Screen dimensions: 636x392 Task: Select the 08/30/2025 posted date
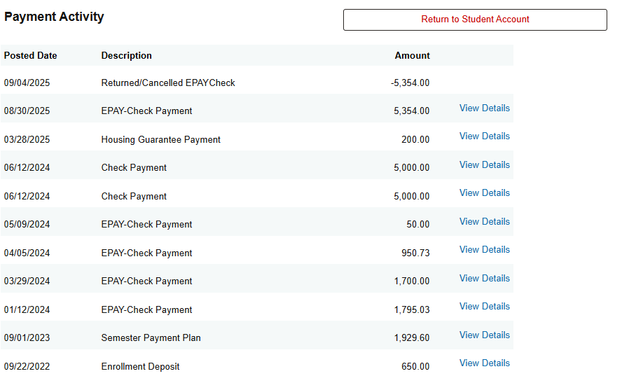[27, 111]
